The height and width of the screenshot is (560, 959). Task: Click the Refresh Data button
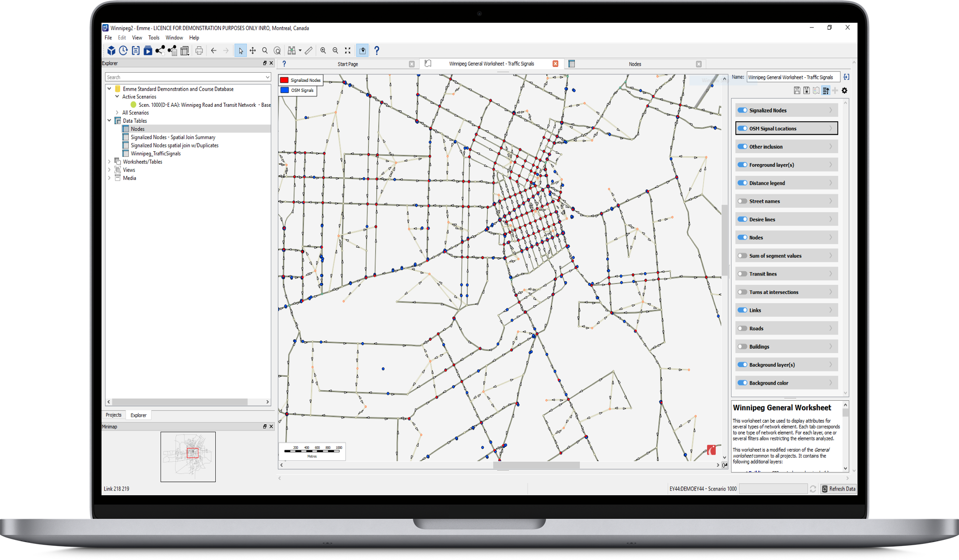(838, 489)
